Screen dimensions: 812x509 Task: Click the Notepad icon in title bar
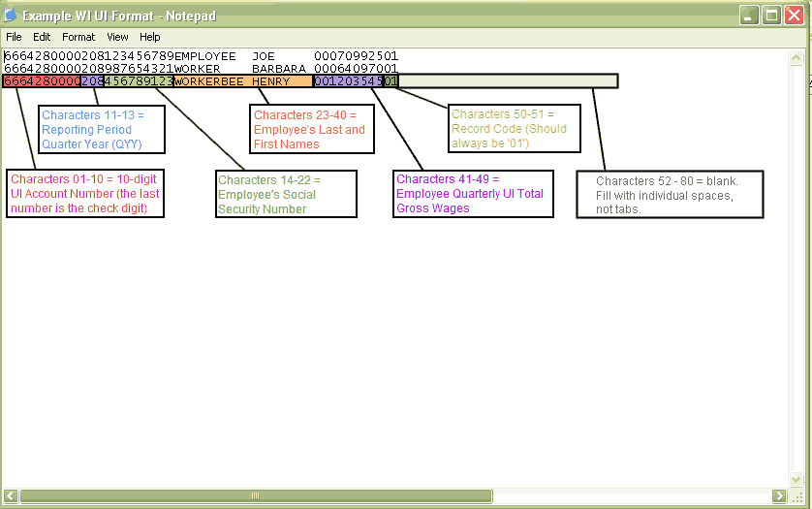coord(12,16)
